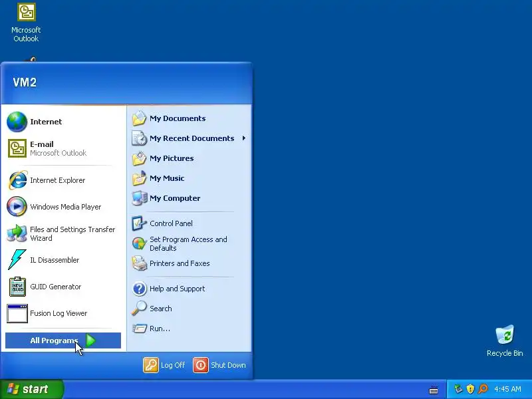Viewport: 532px width, 399px height.
Task: Open the My Documents folder icon
Action: pos(139,118)
